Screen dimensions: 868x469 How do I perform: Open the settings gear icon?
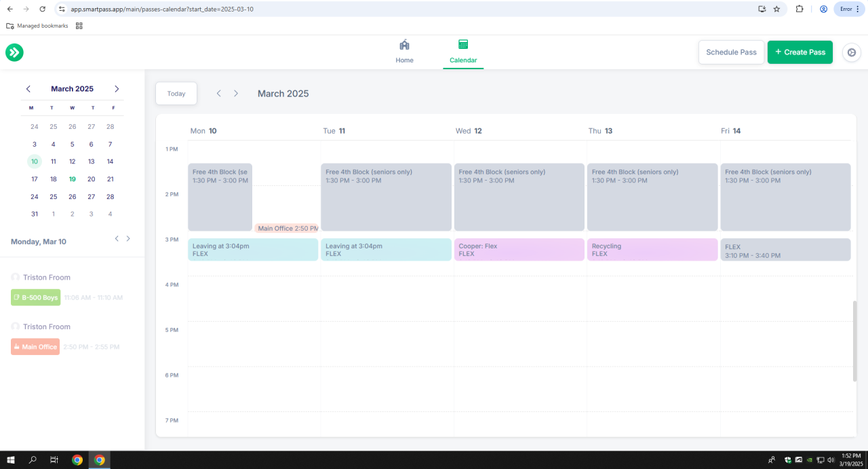point(852,52)
